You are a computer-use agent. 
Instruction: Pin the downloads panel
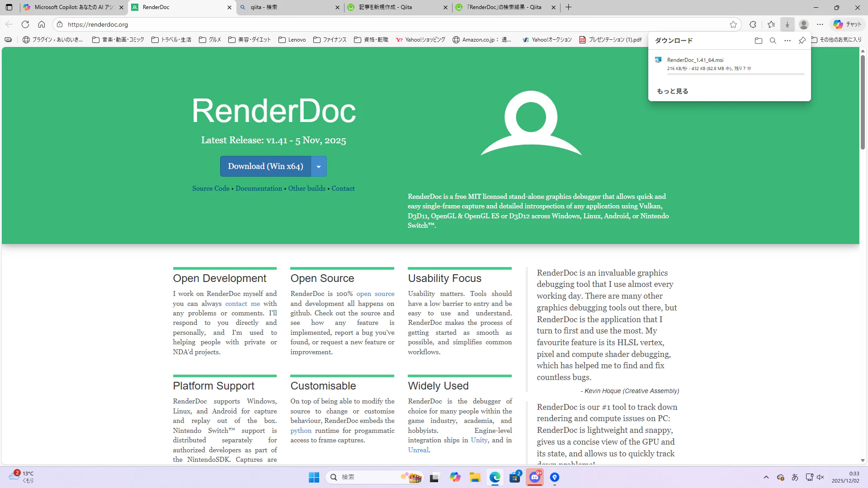[802, 41]
